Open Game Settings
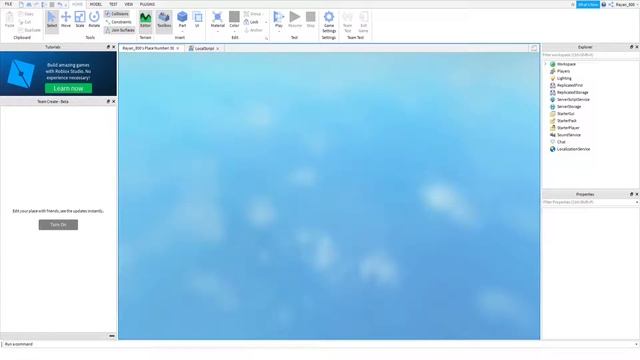 click(329, 22)
